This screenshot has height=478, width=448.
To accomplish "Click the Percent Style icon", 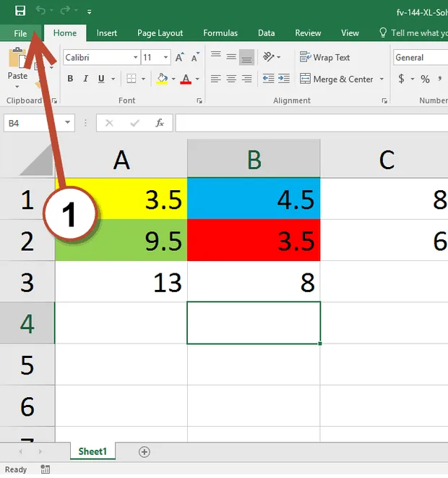I will pos(425,80).
